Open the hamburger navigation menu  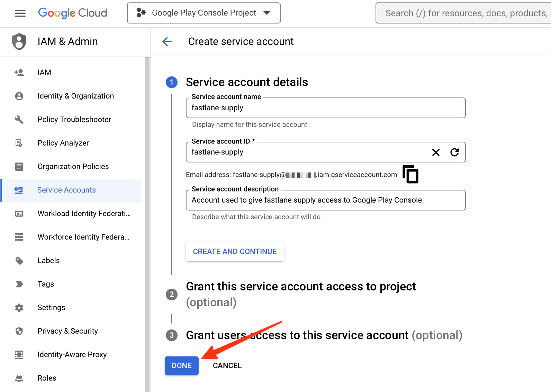[x=20, y=13]
